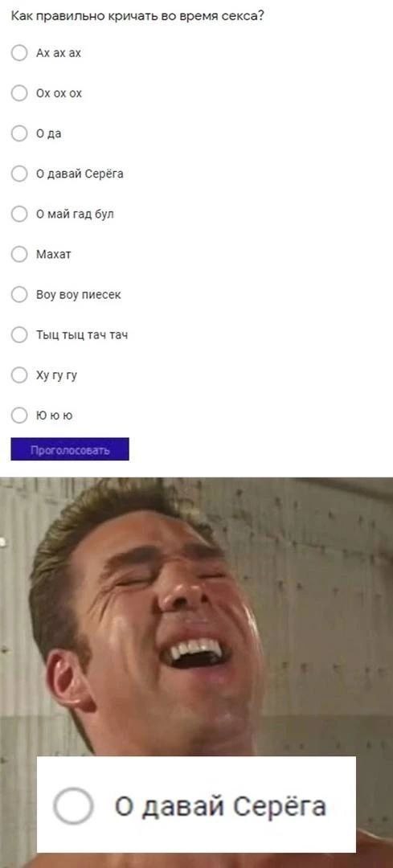The height and width of the screenshot is (868, 393).
Task: Choose the 'Воу воу пиесек' radio circle
Action: pyautogui.click(x=19, y=294)
